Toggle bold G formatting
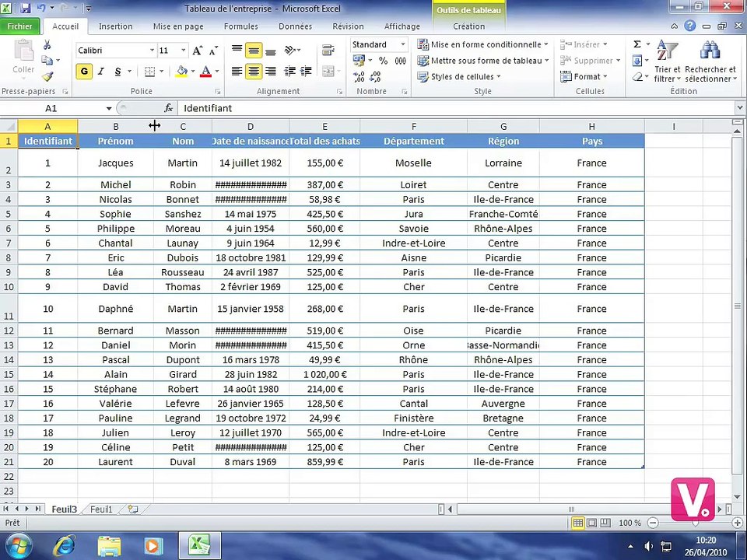The height and width of the screenshot is (560, 747). point(84,72)
